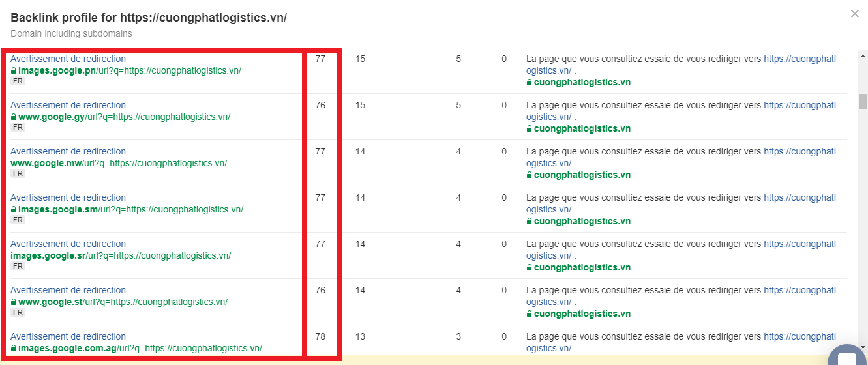The image size is (868, 365).
Task: Click FR language badge under images.google.pn
Action: pos(18,81)
